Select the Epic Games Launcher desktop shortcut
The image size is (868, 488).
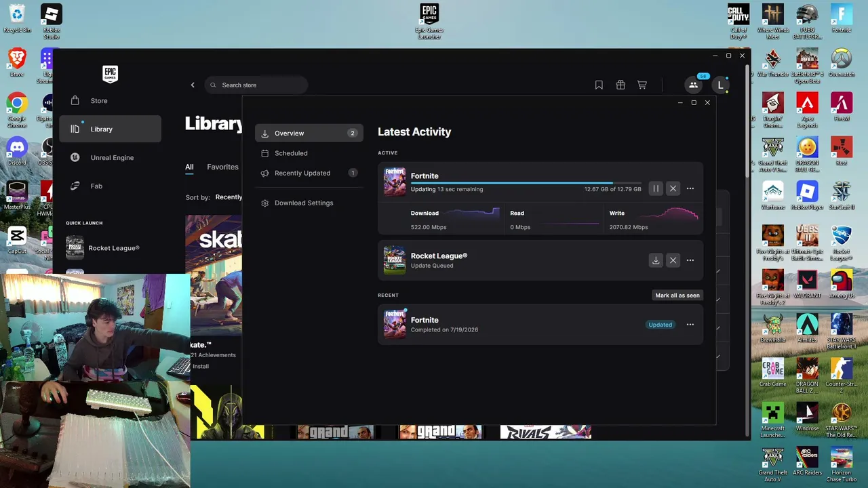point(429,22)
